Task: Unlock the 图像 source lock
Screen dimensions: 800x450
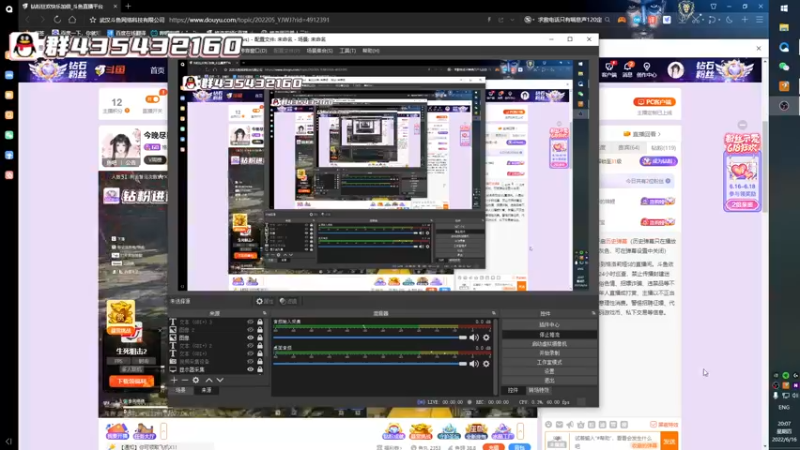Action: tap(260, 338)
